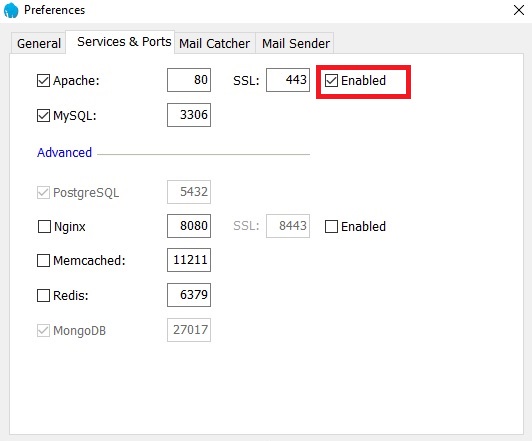Disable the MySQL service checkbox

coord(43,116)
